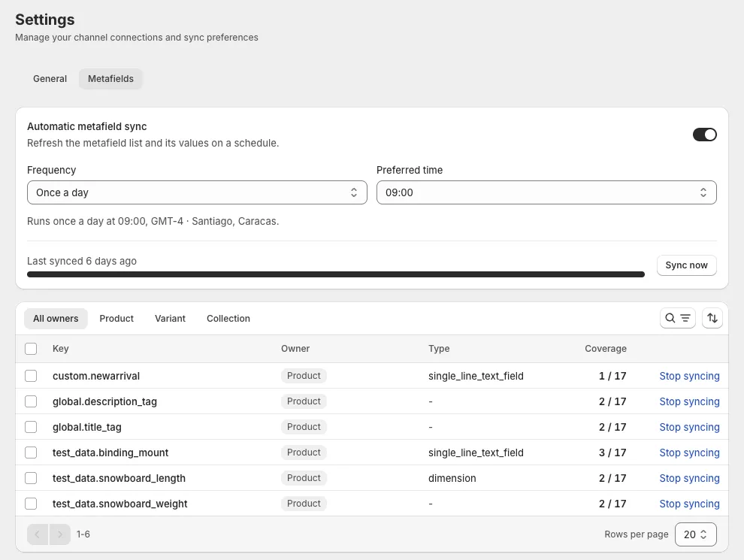Click the sort arrows icon button
744x560 pixels.
point(712,318)
